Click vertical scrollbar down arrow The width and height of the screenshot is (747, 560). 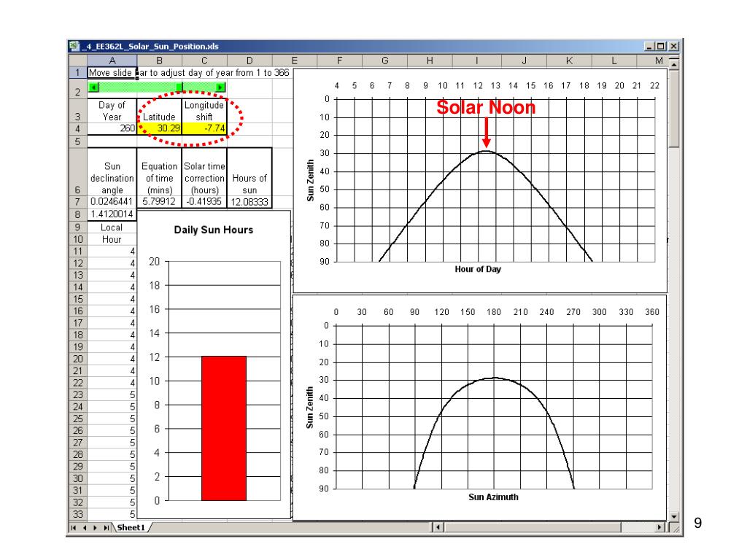pos(673,516)
